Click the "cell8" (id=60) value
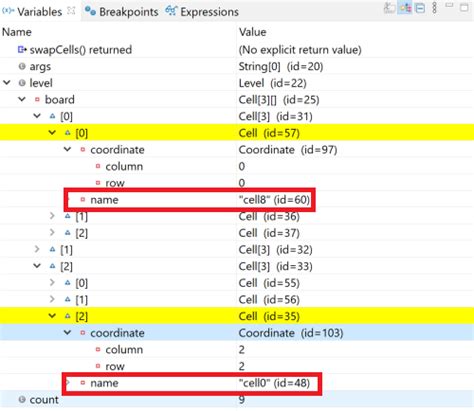This screenshot has height=411, width=474. click(274, 200)
